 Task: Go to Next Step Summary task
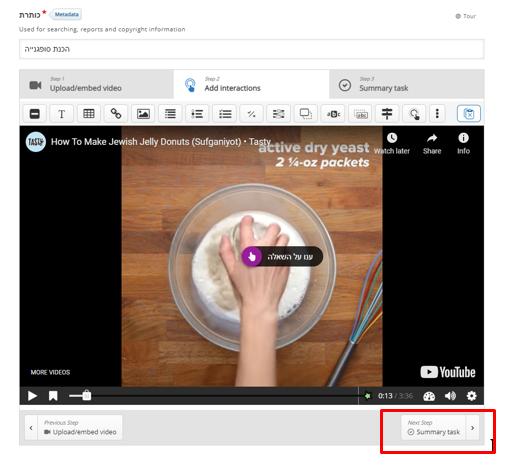tap(440, 428)
